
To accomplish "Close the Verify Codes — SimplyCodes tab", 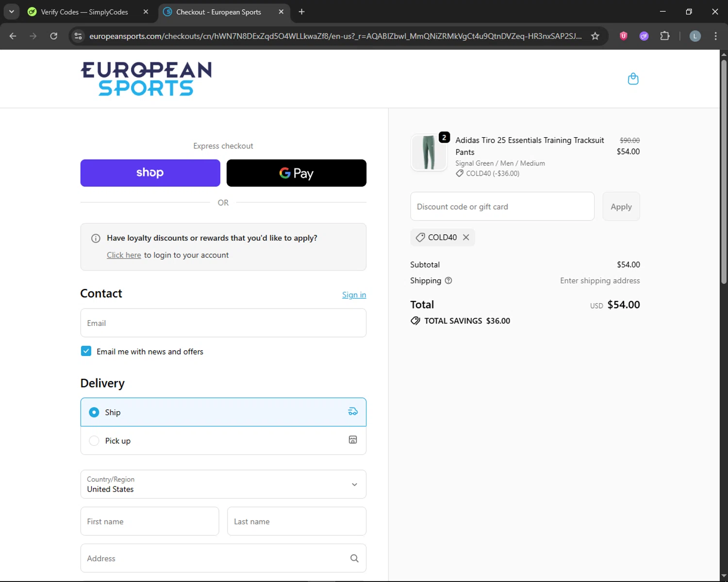I will pyautogui.click(x=146, y=12).
